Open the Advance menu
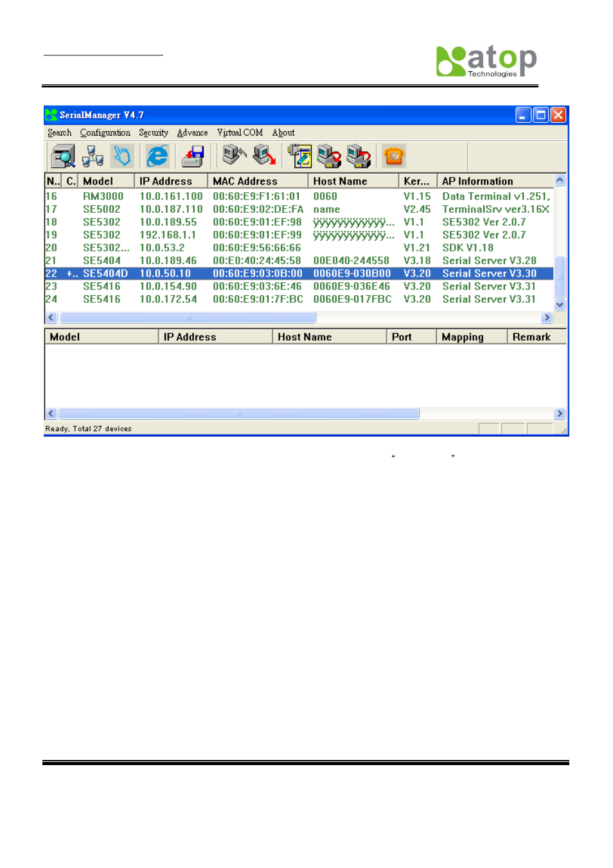Viewport: 613px width, 868px height. [x=193, y=132]
